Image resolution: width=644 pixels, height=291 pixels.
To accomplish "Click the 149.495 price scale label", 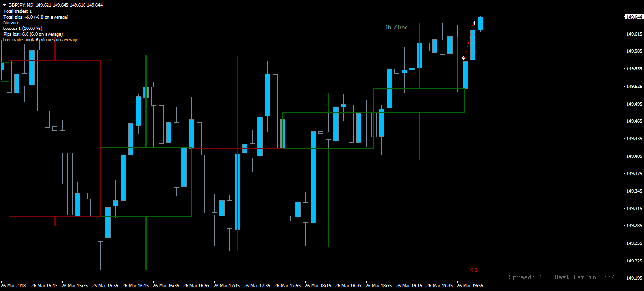I will tap(634, 104).
